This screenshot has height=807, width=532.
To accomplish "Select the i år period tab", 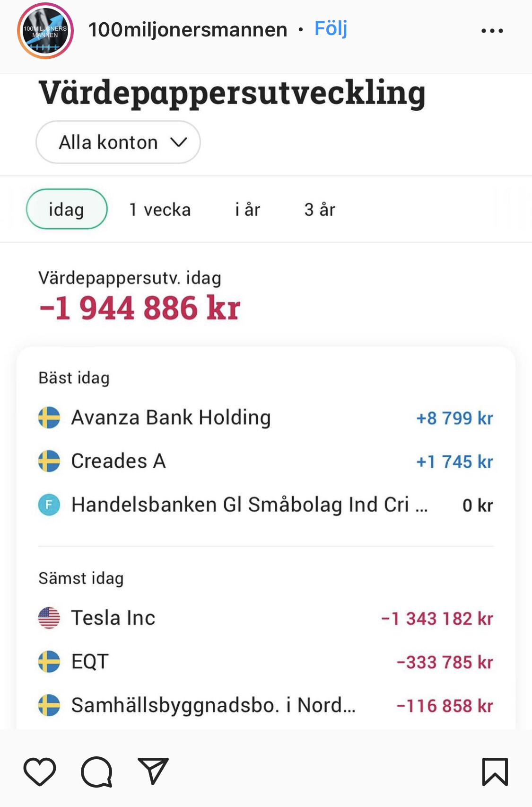I will click(248, 209).
